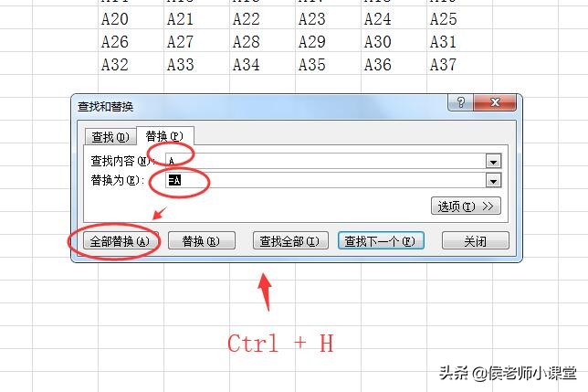
Task: Select cell containing A23
Action: [x=328, y=18]
